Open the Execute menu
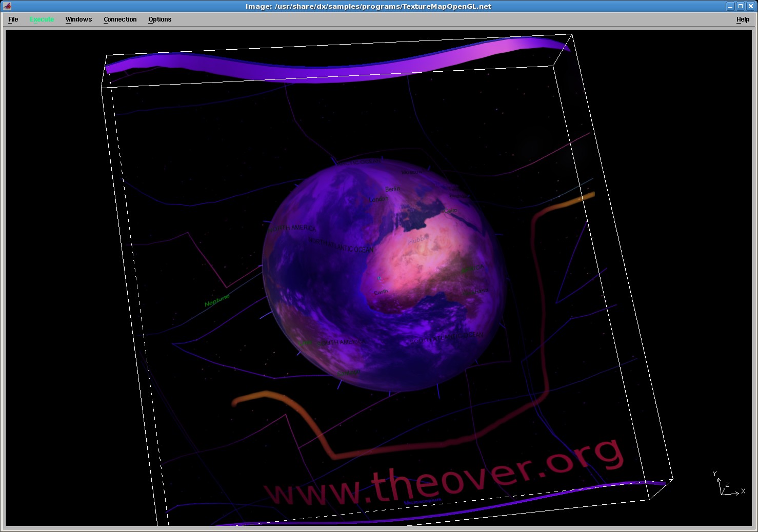The image size is (758, 532). click(42, 19)
